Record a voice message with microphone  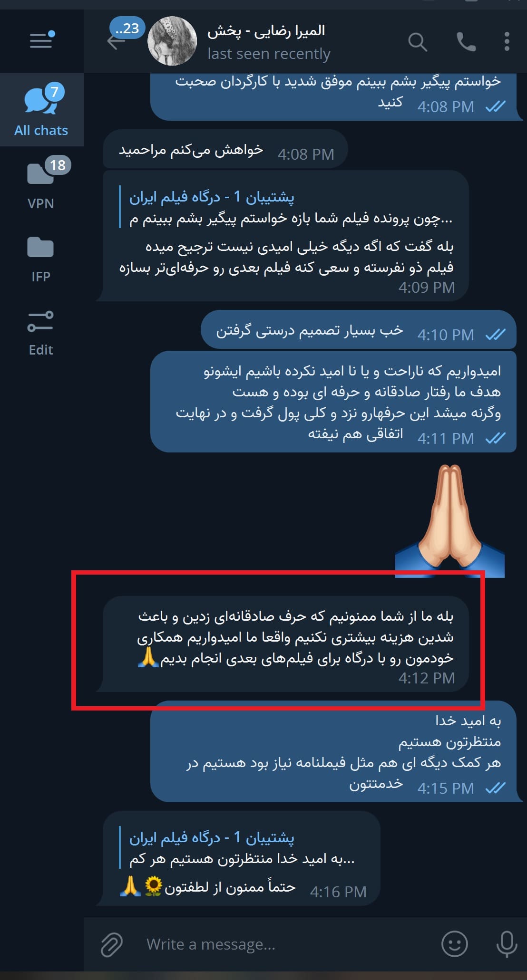[507, 944]
